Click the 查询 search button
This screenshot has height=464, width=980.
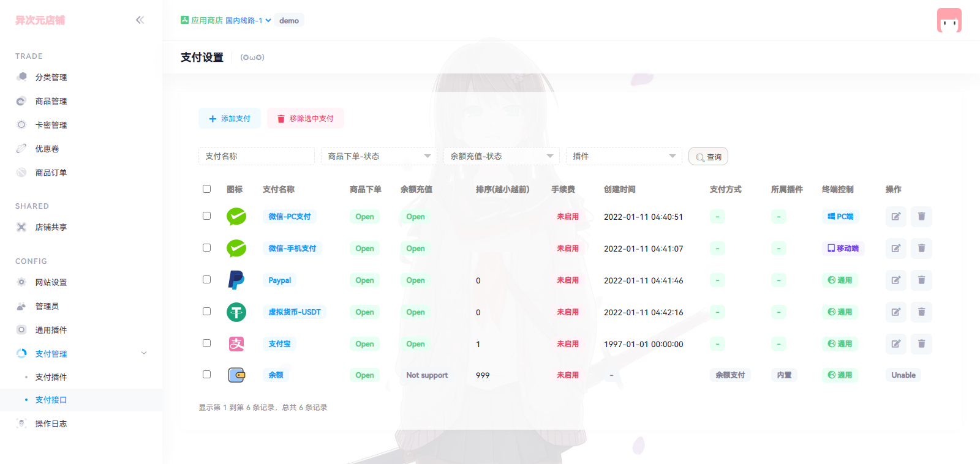click(x=708, y=157)
